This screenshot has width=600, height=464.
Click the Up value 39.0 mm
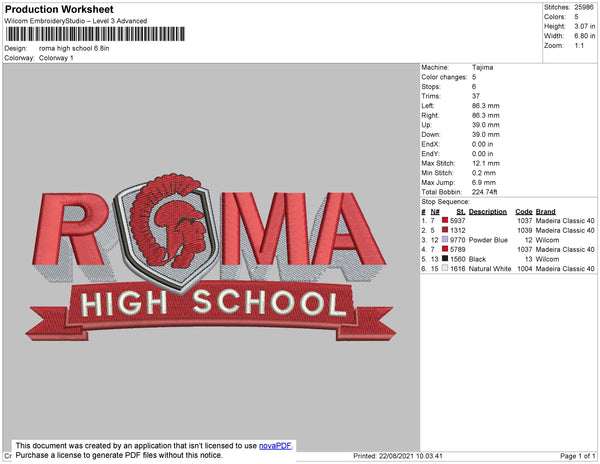pos(486,125)
